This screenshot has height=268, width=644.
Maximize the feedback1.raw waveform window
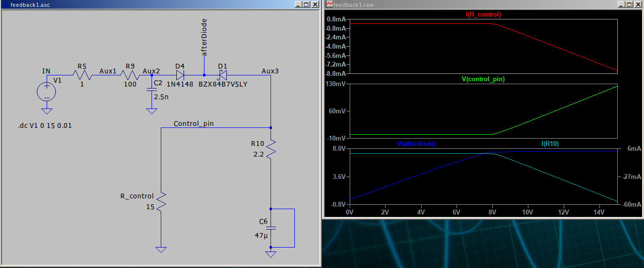pyautogui.click(x=629, y=4)
